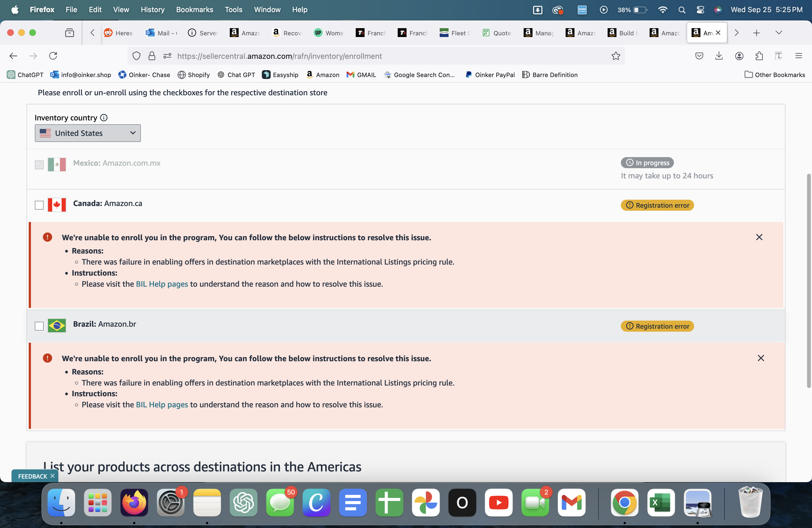Click the site lock icon
This screenshot has height=528, width=812.
click(x=152, y=56)
